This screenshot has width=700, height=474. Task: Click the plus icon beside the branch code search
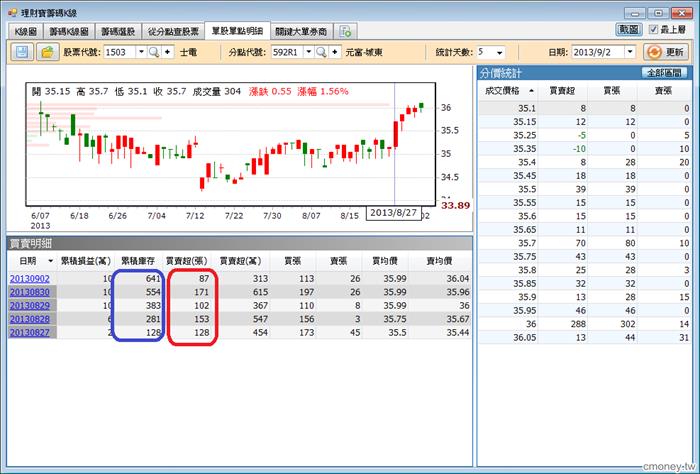[335, 52]
